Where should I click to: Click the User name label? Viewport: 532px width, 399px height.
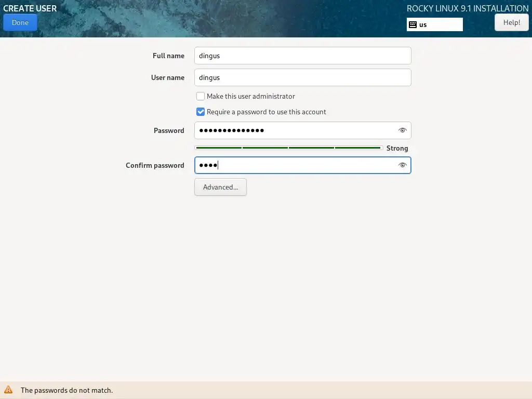(168, 77)
